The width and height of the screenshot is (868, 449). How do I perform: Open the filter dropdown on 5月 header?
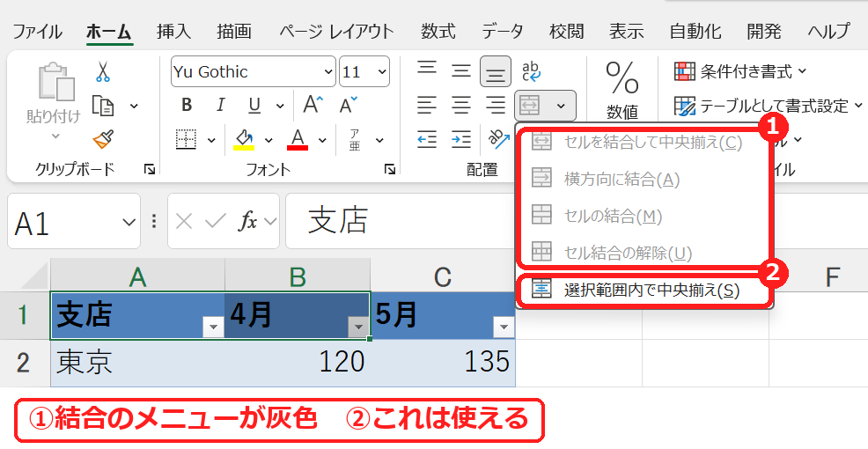504,327
